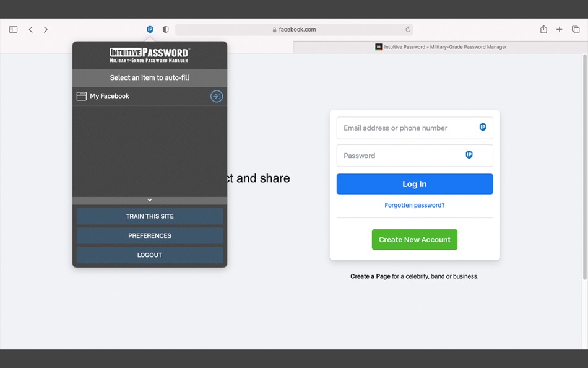Collapse the list with the chevron bar

(150, 200)
